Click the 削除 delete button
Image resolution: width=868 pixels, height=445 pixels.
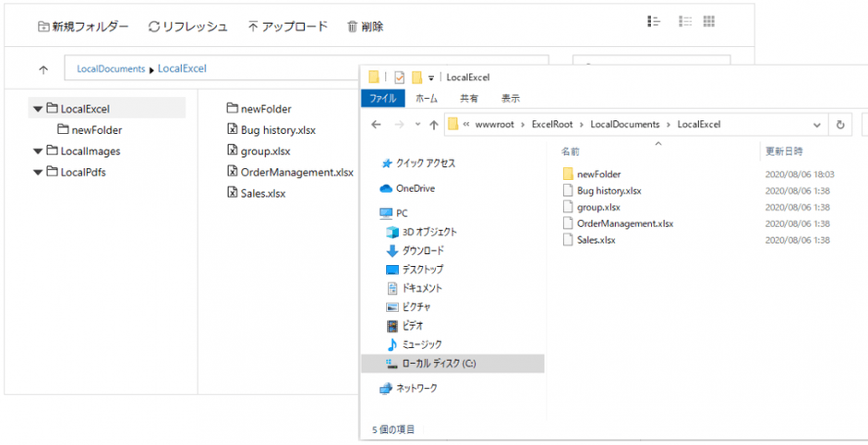click(x=365, y=27)
